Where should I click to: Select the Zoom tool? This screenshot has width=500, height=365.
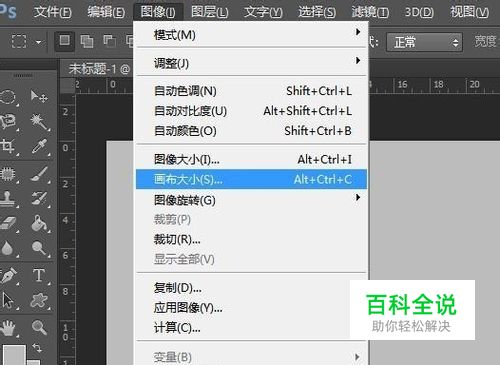pyautogui.click(x=39, y=327)
